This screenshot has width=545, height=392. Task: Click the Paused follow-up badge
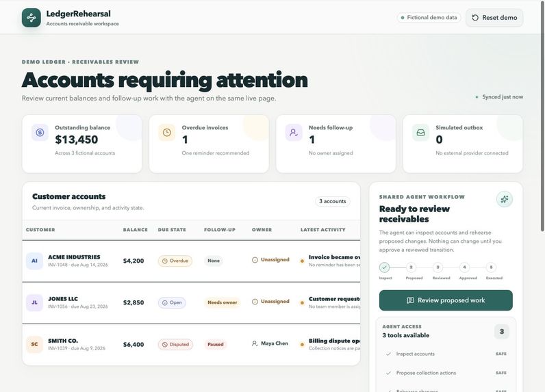[x=216, y=344]
